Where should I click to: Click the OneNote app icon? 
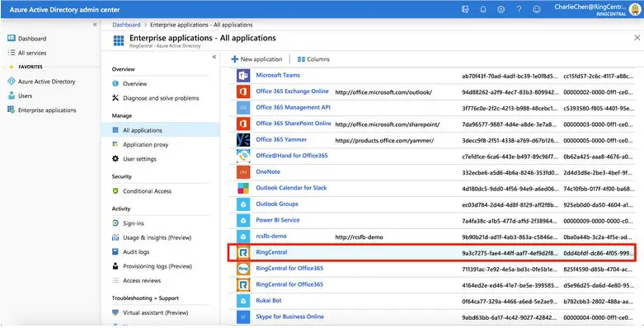coord(243,172)
